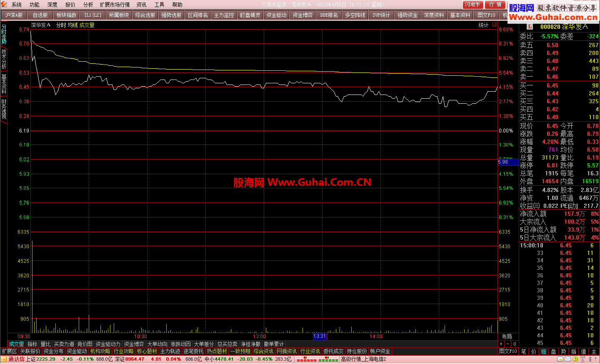
Task: Click the 0 reset button near 布局
Action: 515,344
